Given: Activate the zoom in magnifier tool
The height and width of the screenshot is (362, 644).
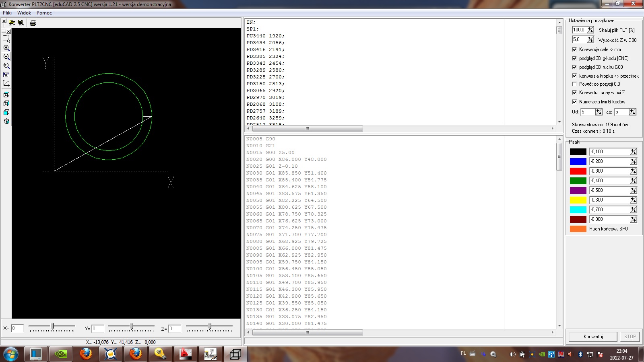Looking at the screenshot, I should click(x=6, y=48).
